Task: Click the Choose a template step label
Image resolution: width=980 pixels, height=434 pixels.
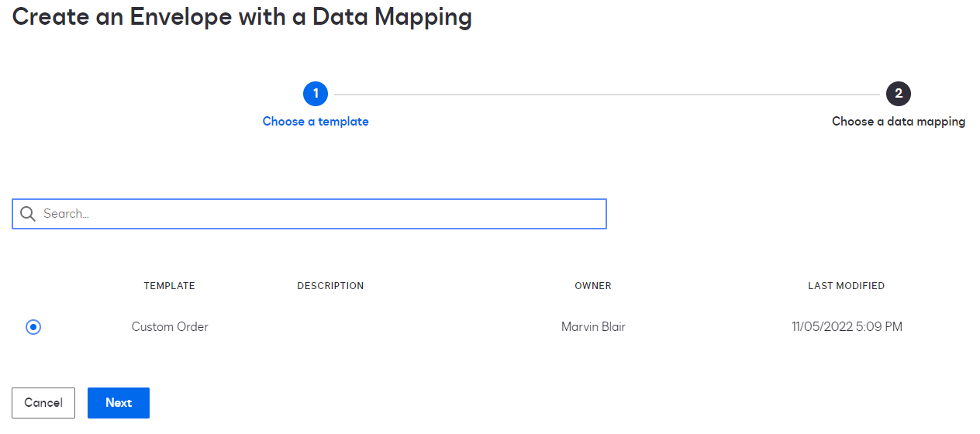Action: 316,122
